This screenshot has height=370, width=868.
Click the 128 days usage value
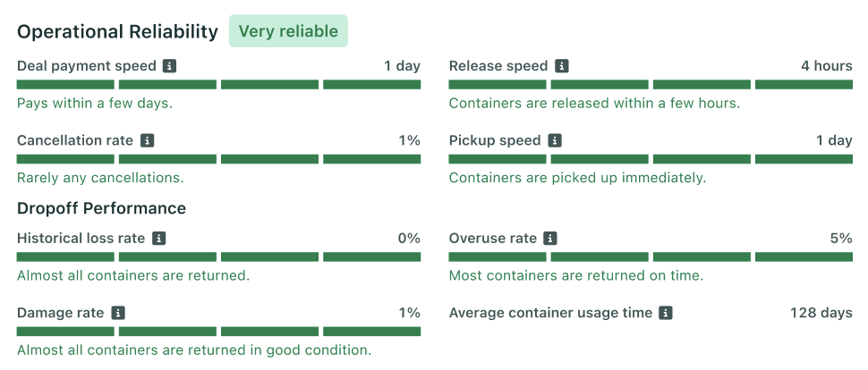click(x=821, y=313)
